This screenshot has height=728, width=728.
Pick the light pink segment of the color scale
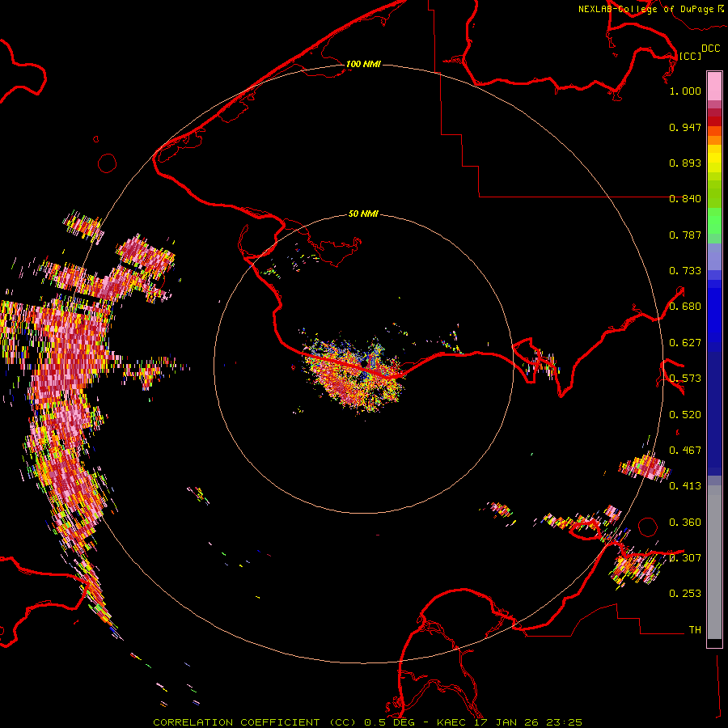(714, 87)
